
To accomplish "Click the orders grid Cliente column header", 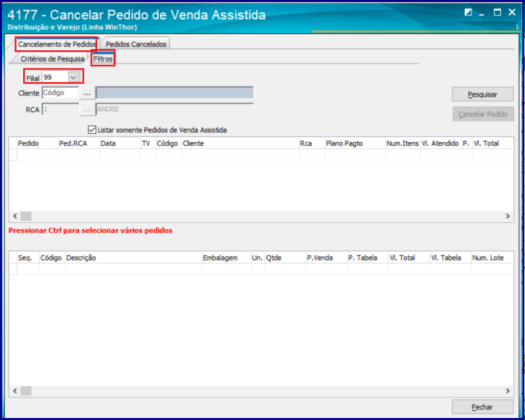I will 240,143.
